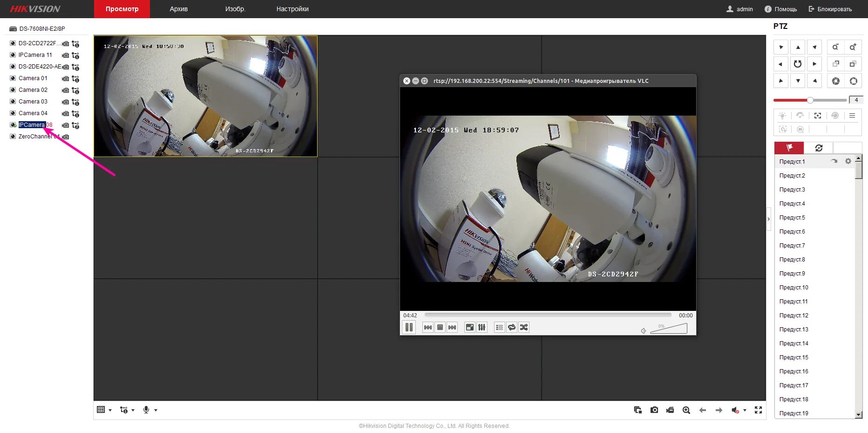The width and height of the screenshot is (868, 433).
Task: Stop live view of IPCamera 08
Action: pyautogui.click(x=13, y=125)
